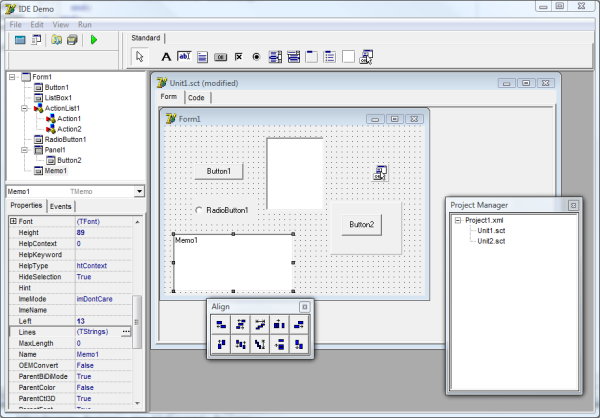Select Unit2.sct in Project Manager
The width and height of the screenshot is (600, 418).
(492, 241)
